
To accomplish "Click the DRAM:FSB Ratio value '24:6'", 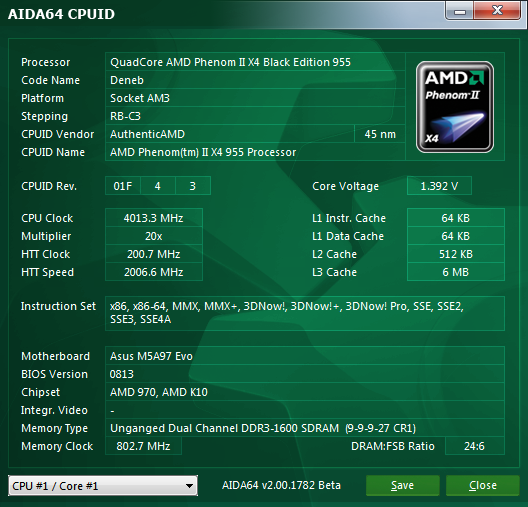I will 474,446.
